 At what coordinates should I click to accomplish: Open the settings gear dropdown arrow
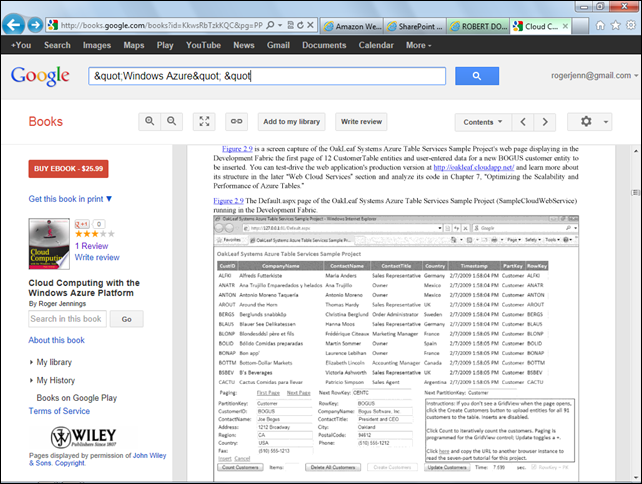tap(606, 122)
